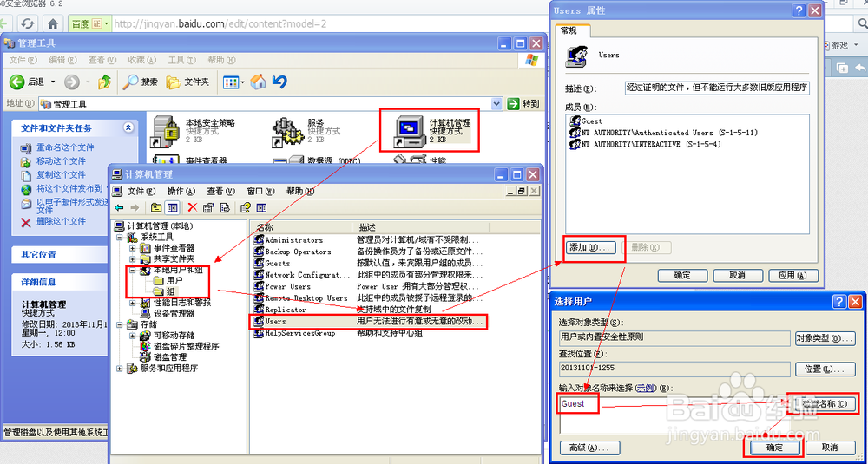Open 查看(V) menu in 计算机管理
The height and width of the screenshot is (464, 868).
220,191
